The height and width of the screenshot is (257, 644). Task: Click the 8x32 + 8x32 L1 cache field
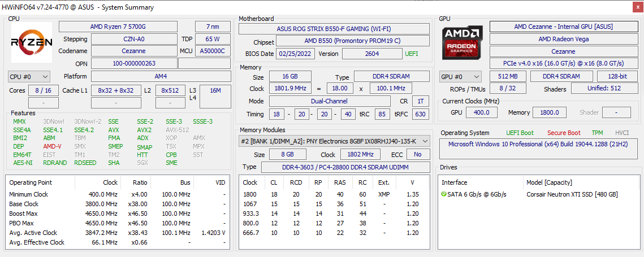[x=116, y=90]
